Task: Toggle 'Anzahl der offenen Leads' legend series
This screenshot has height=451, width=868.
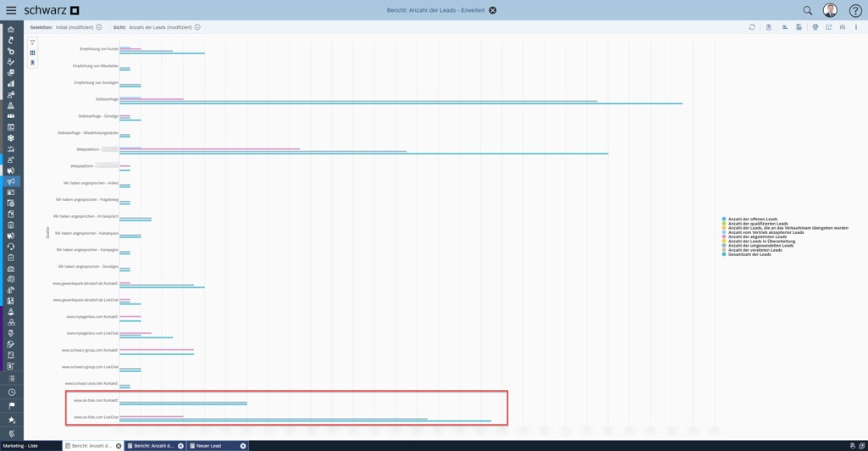Action: pyautogui.click(x=752, y=220)
